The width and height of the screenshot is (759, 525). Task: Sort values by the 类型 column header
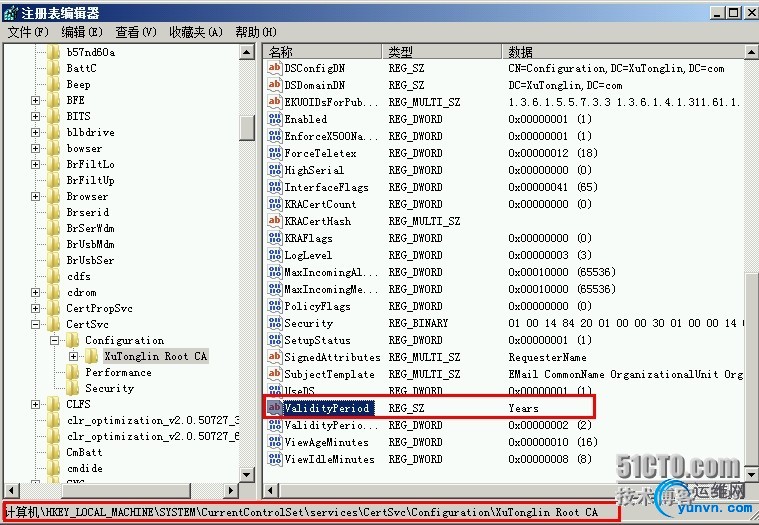(442, 51)
